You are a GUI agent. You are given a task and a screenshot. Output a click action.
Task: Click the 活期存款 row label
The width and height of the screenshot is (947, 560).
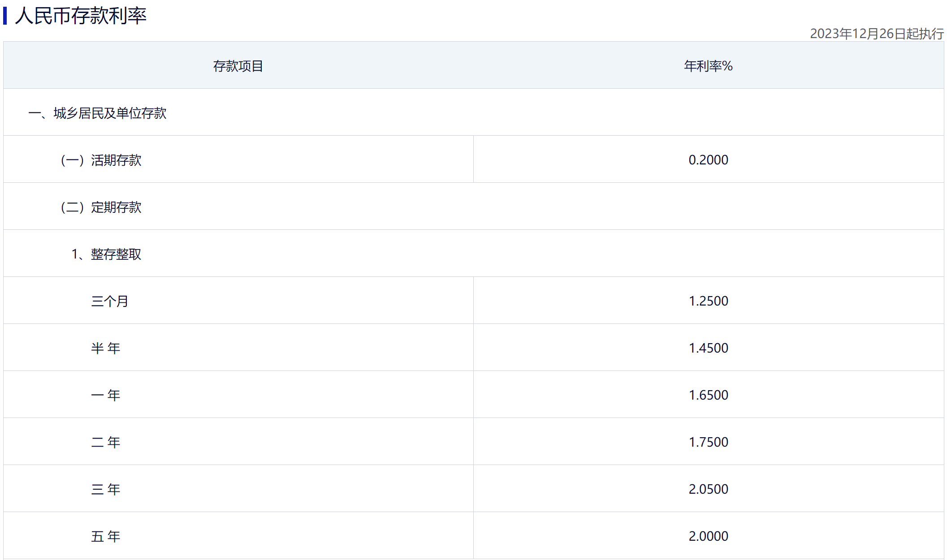[101, 160]
